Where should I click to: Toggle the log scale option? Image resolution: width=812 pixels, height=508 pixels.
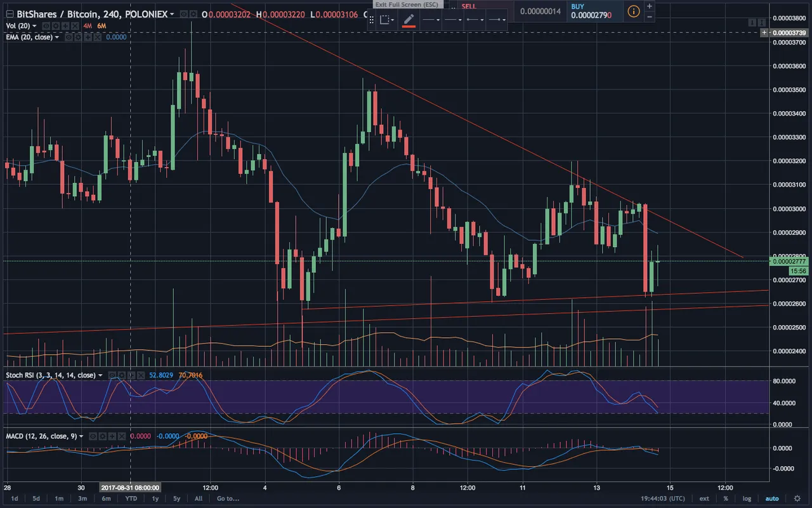(x=747, y=498)
